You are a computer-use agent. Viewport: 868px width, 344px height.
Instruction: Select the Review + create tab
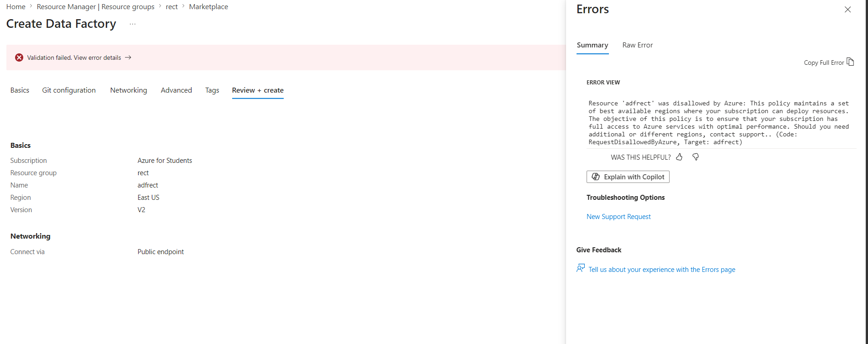[258, 90]
